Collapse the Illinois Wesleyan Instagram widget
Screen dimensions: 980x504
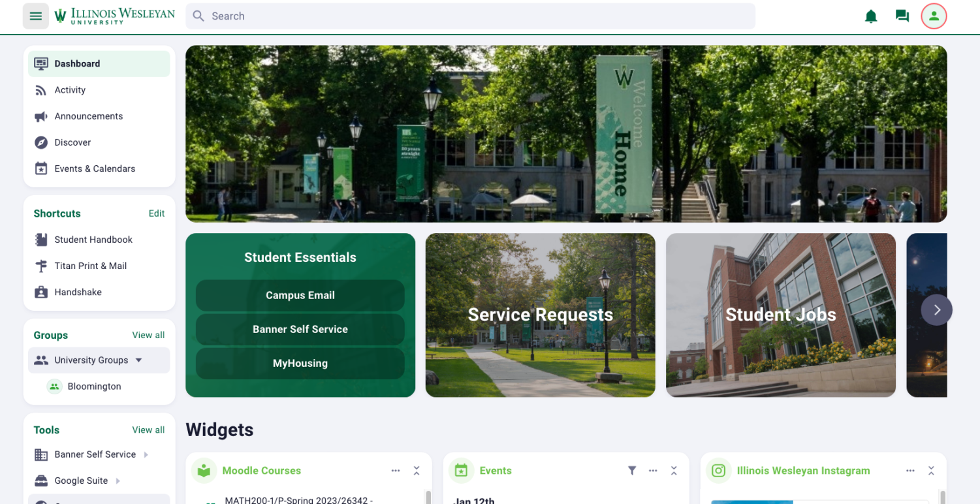pyautogui.click(x=931, y=471)
